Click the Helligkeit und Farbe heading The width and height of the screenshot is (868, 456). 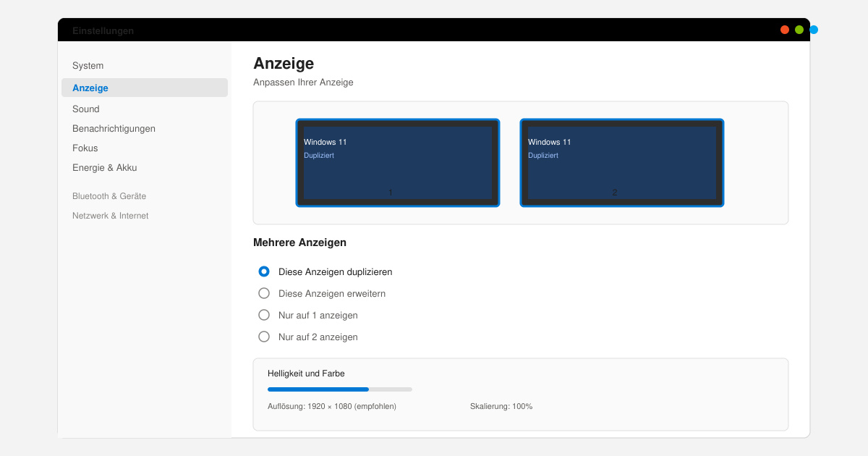306,373
